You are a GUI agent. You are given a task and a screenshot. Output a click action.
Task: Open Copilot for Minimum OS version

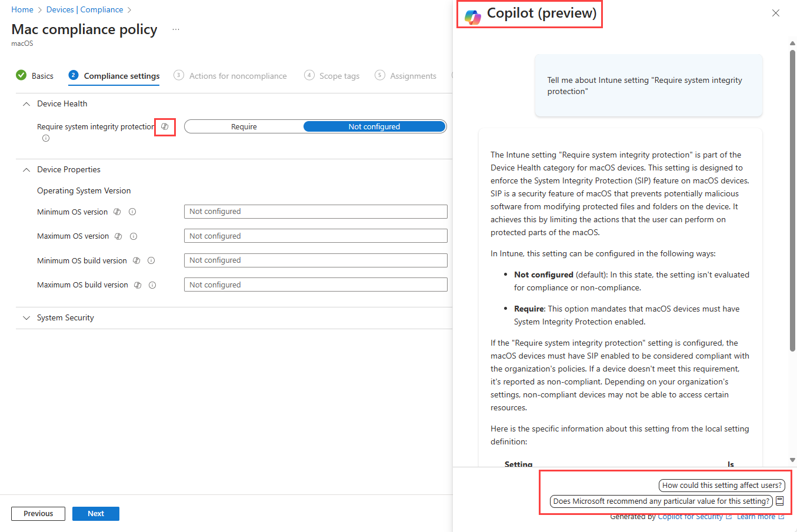[117, 212]
